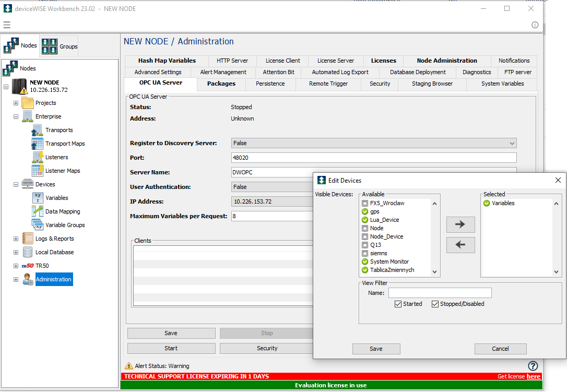Click the Listeners icon
This screenshot has height=392, width=567.
(x=37, y=157)
